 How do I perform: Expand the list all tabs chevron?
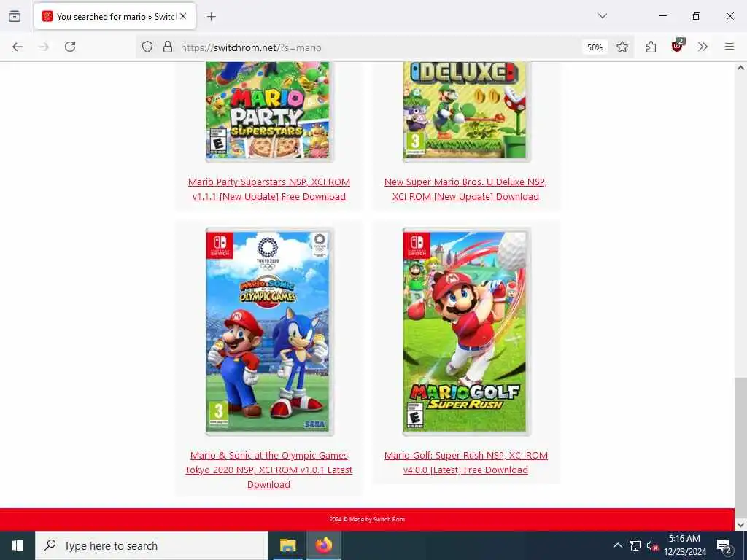pyautogui.click(x=602, y=16)
